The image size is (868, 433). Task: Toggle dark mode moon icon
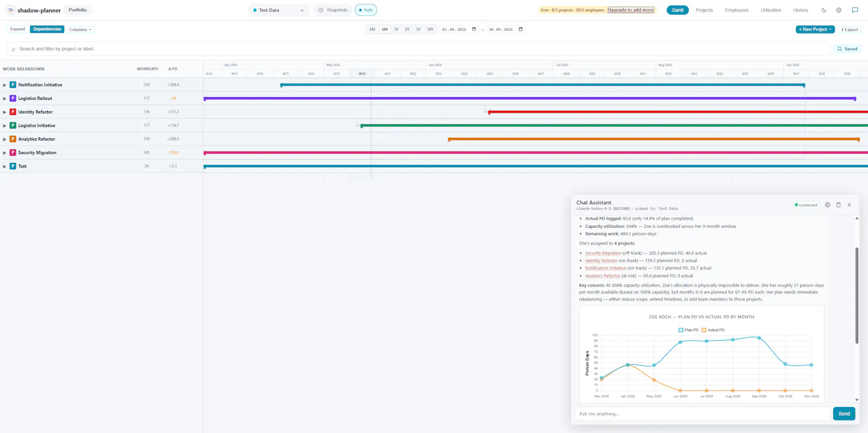(x=824, y=10)
